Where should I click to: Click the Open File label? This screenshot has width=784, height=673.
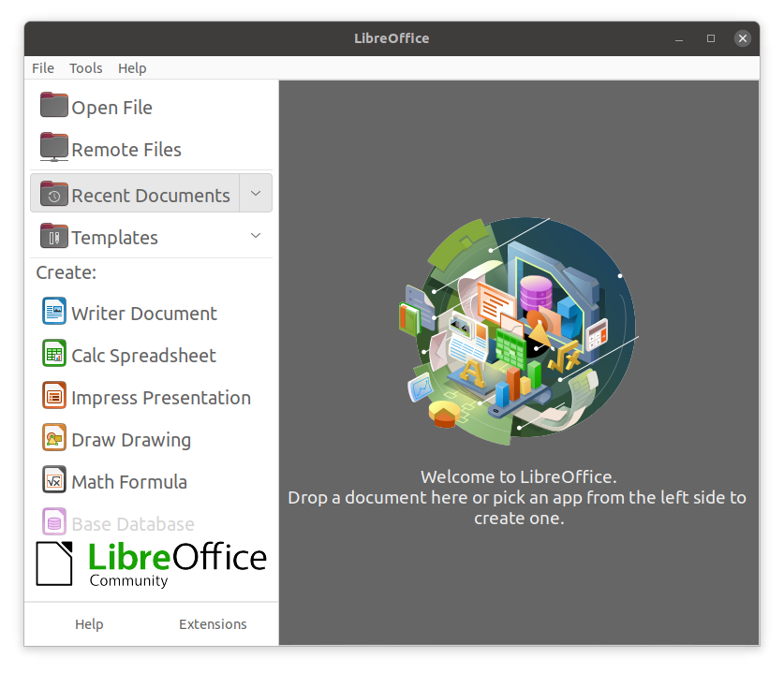point(112,108)
